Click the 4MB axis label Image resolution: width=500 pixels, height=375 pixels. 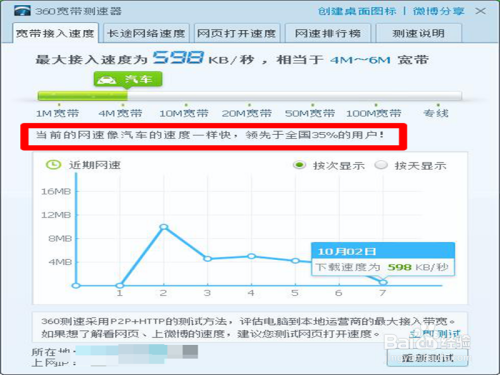60,262
